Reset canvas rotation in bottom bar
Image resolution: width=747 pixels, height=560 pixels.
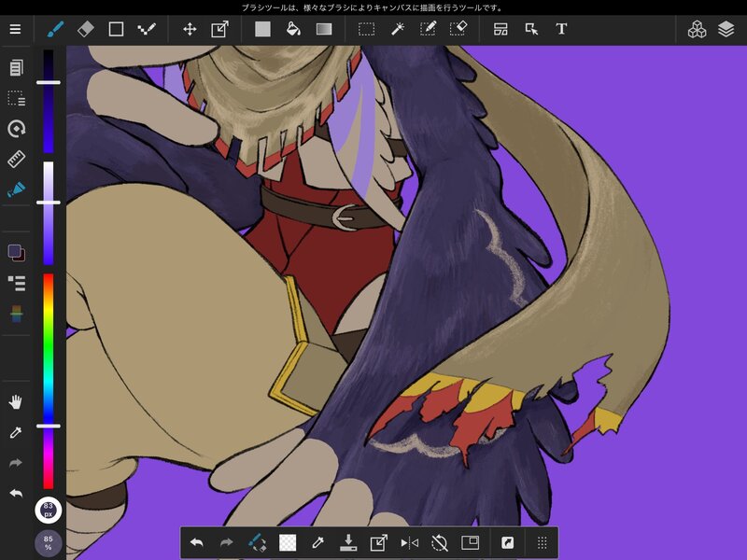pyautogui.click(x=440, y=542)
